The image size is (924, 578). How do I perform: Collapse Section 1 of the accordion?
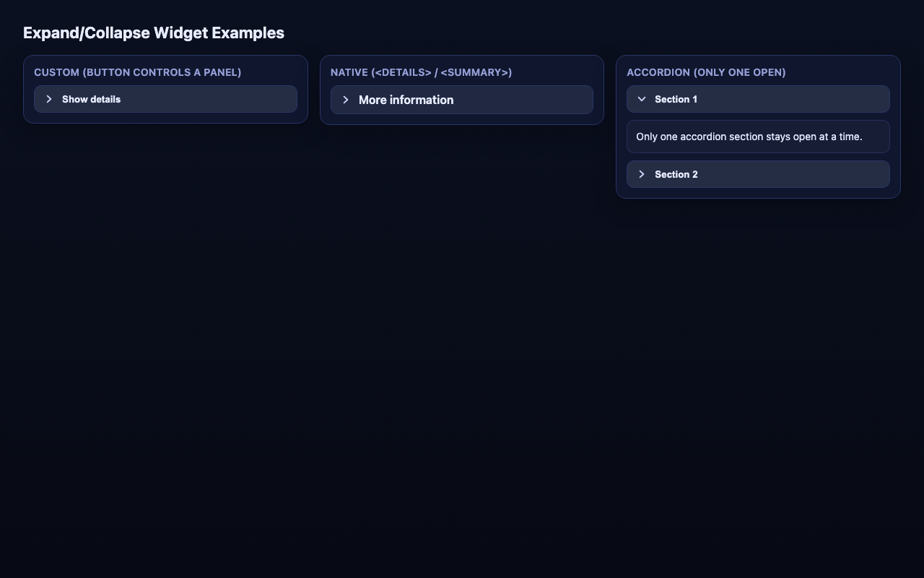click(x=758, y=99)
